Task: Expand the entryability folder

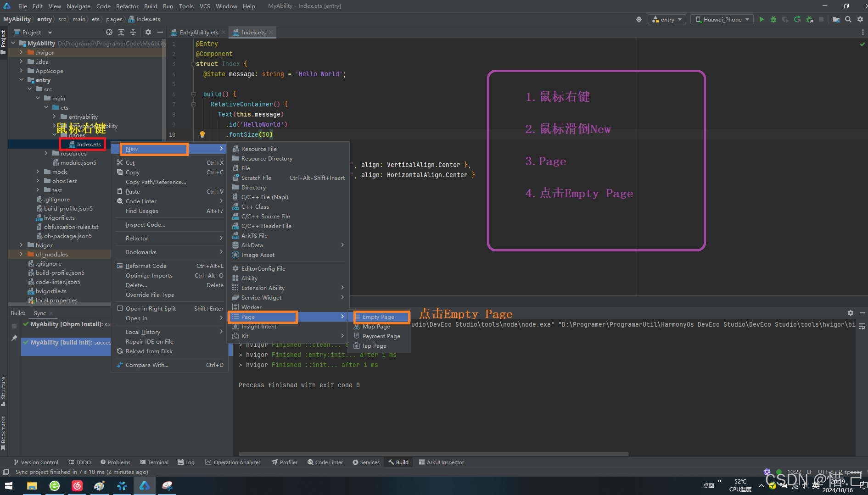Action: 54,117
